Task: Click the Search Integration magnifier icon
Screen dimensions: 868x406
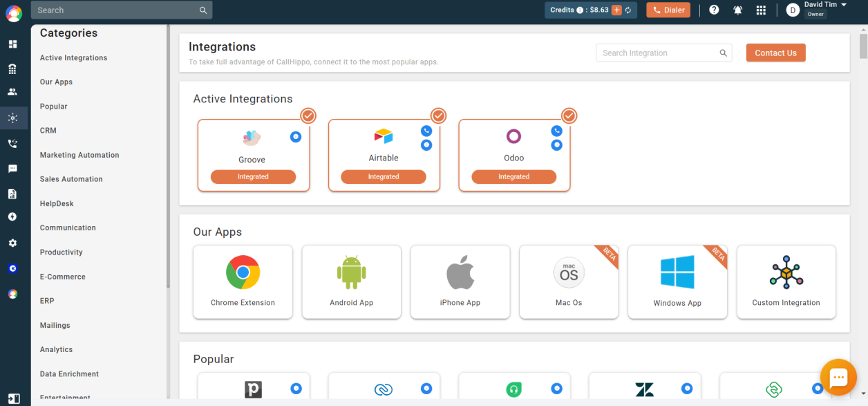Action: pos(724,53)
